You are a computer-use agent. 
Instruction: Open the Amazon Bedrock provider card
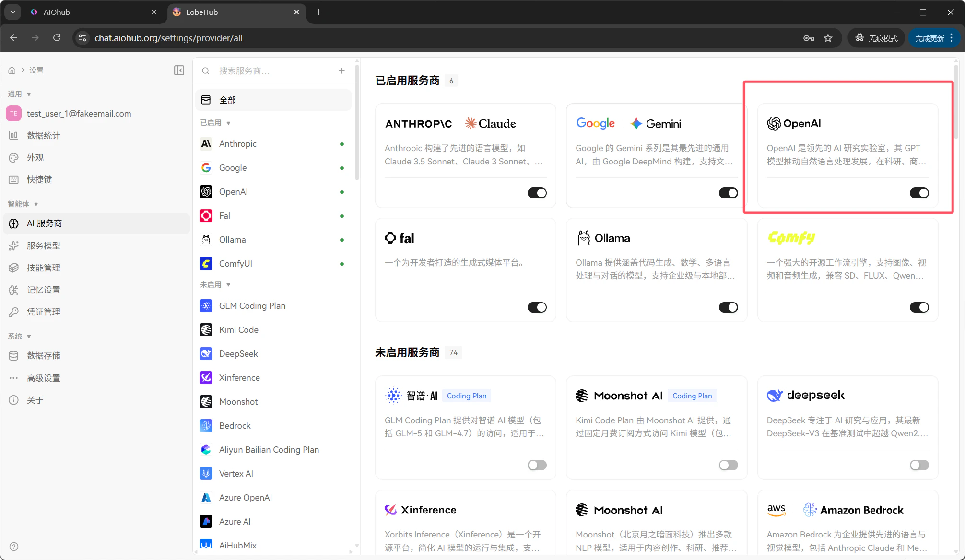[847, 524]
